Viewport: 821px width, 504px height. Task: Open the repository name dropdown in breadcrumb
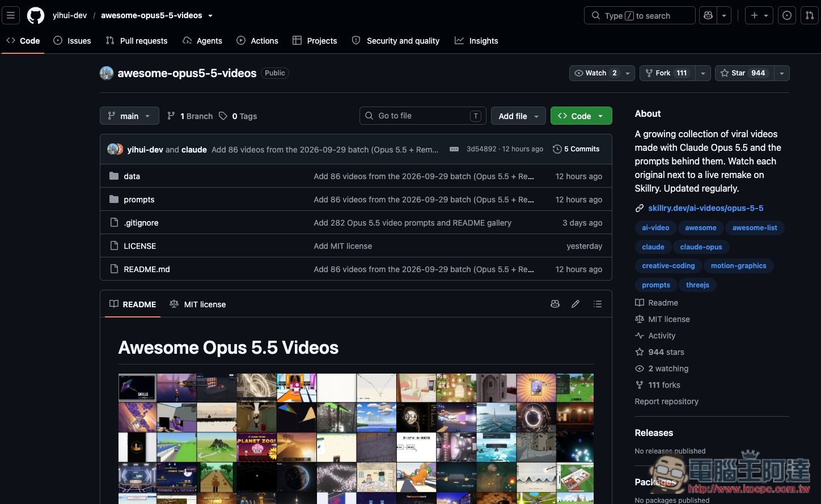(x=210, y=16)
